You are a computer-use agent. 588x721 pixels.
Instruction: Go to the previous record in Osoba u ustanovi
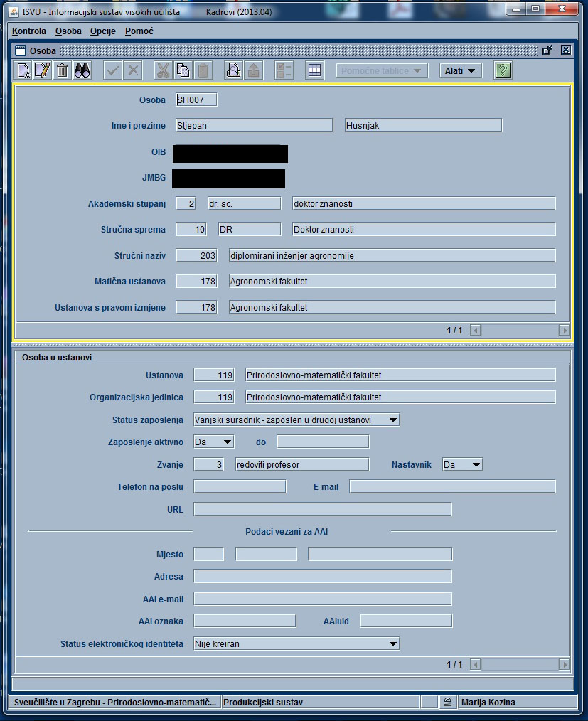pyautogui.click(x=476, y=664)
